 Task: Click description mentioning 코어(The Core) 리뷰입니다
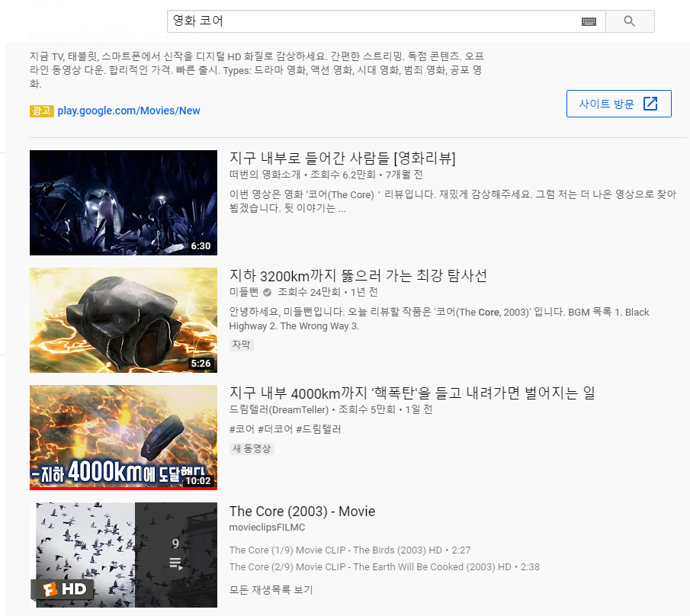tap(453, 201)
